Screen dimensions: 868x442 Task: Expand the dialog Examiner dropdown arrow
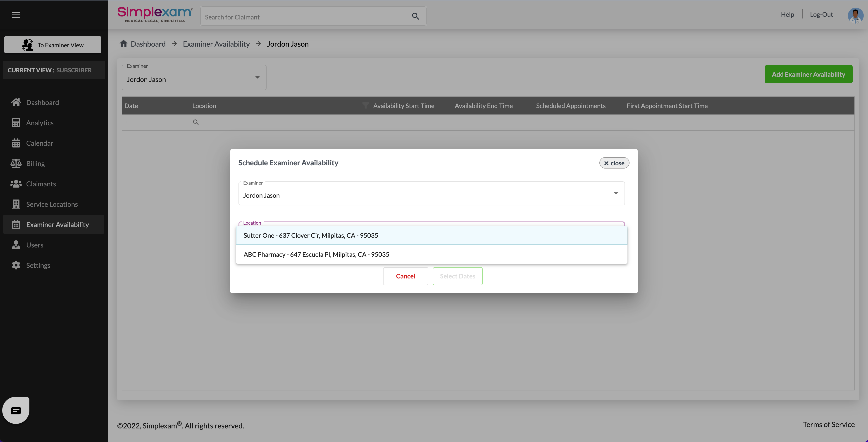click(x=616, y=193)
